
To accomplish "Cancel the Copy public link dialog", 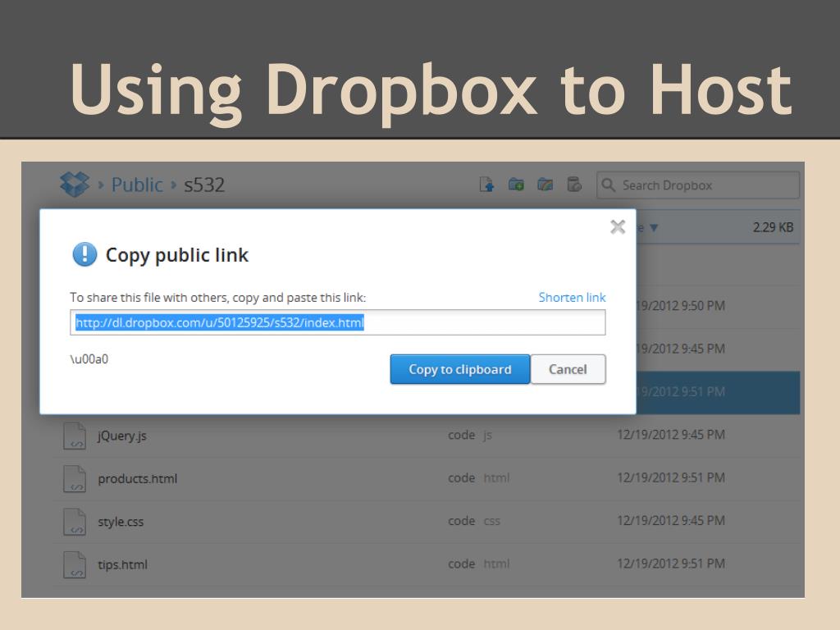I will tap(568, 369).
